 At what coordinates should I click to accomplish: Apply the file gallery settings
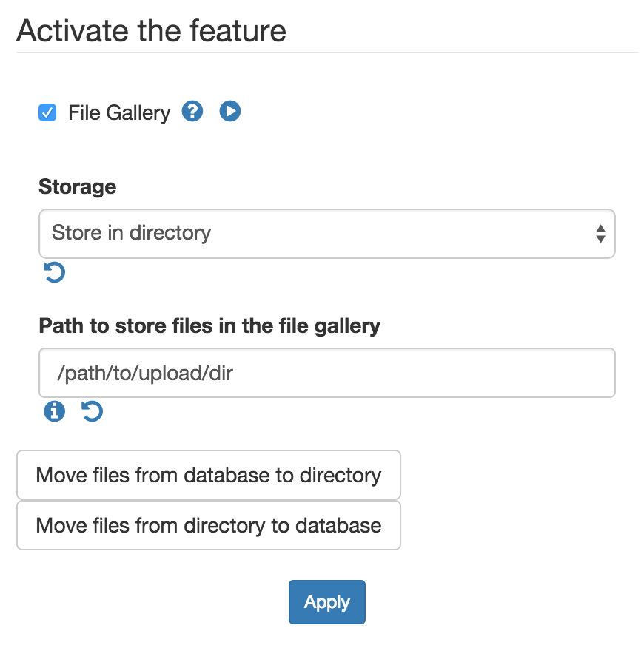coord(327,602)
